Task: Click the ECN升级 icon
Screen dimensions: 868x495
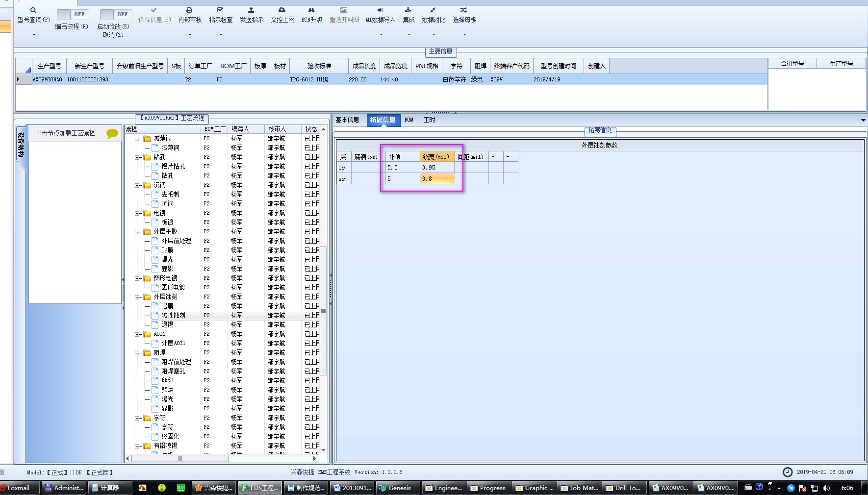Action: 311,10
